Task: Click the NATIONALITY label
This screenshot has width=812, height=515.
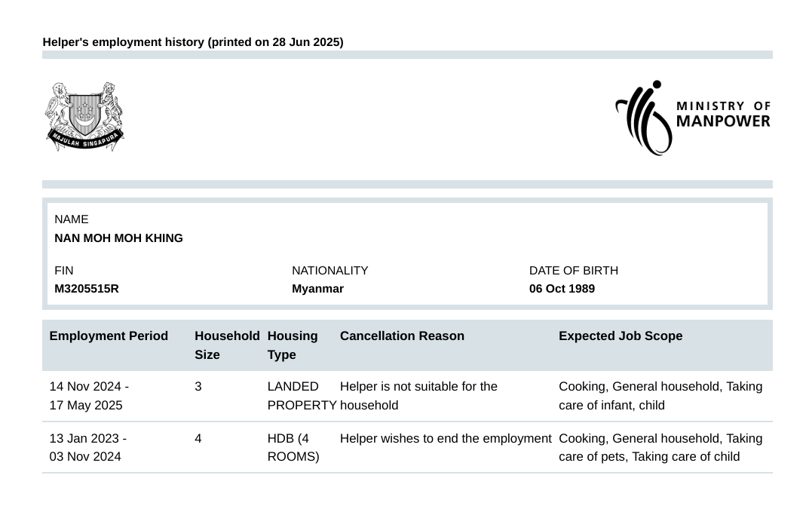Action: [x=330, y=271]
